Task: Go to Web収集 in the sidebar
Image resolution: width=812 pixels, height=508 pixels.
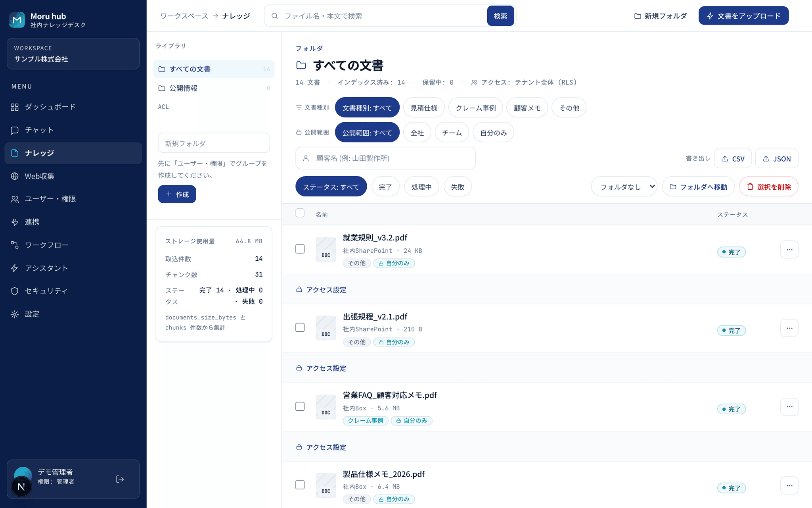Action: point(73,176)
